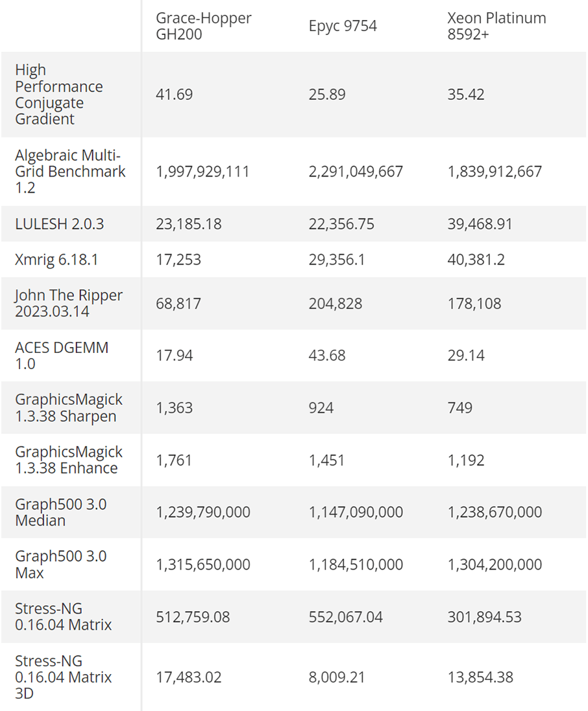Viewport: 588px width, 711px height.
Task: Select the GraphicsMagick 1.3.38 Enhance label
Action: 69,460
